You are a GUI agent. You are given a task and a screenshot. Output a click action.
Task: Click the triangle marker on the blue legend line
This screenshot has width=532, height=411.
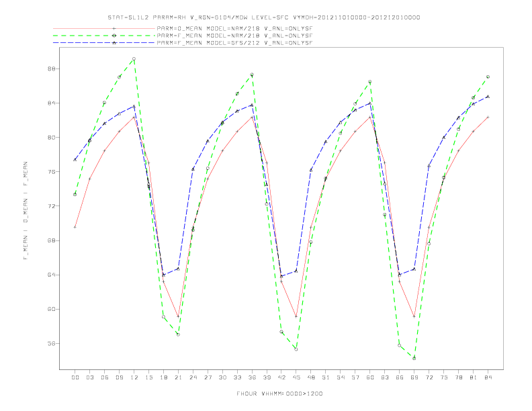click(x=114, y=43)
